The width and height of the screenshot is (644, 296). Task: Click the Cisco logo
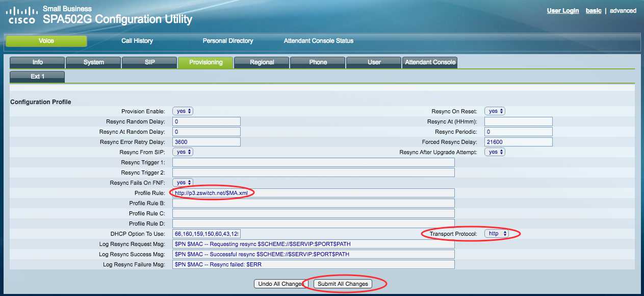21,15
